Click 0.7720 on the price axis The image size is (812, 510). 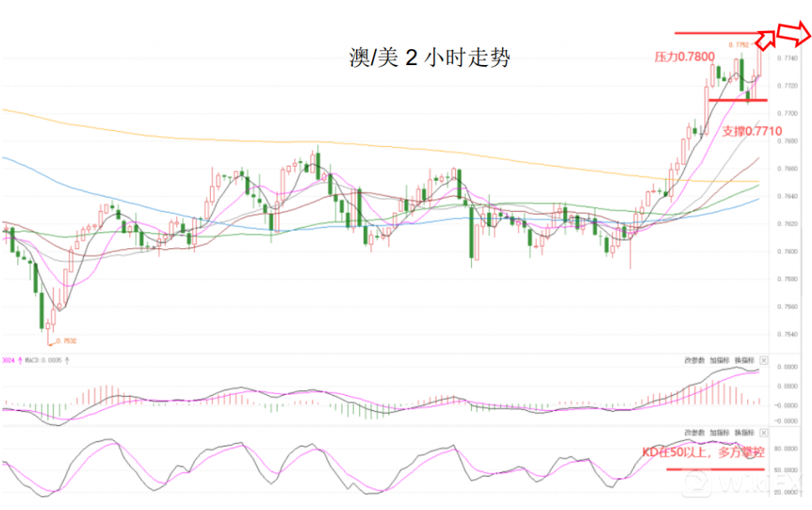(x=787, y=86)
